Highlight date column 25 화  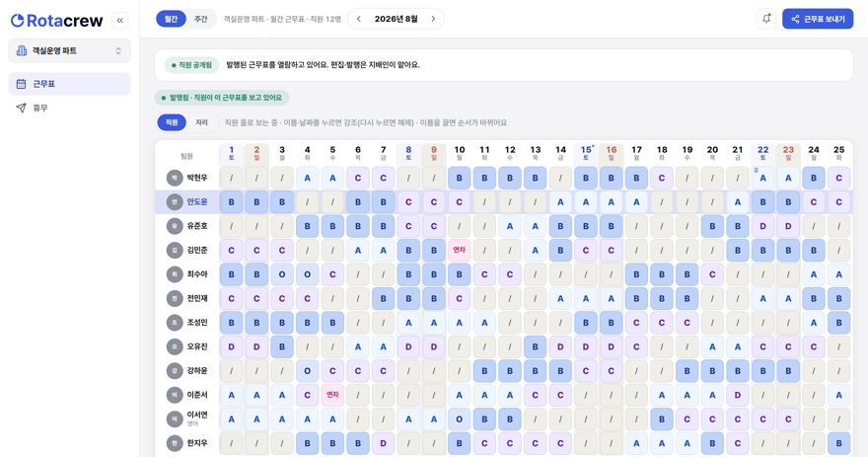(x=839, y=153)
